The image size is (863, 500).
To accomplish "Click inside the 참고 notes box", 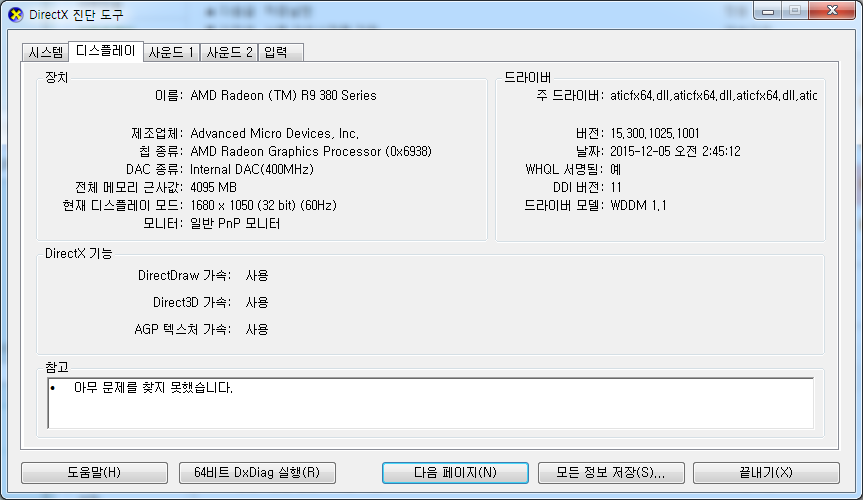I will point(430,403).
